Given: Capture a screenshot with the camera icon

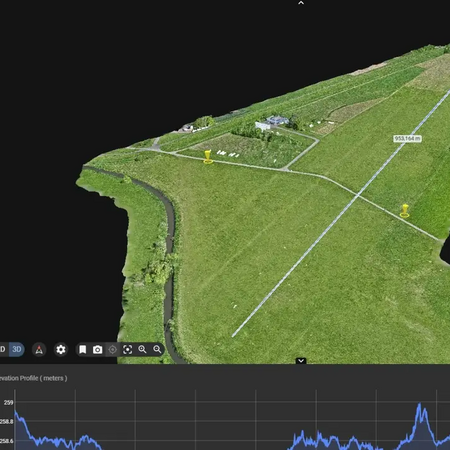Looking at the screenshot, I should pos(97,350).
